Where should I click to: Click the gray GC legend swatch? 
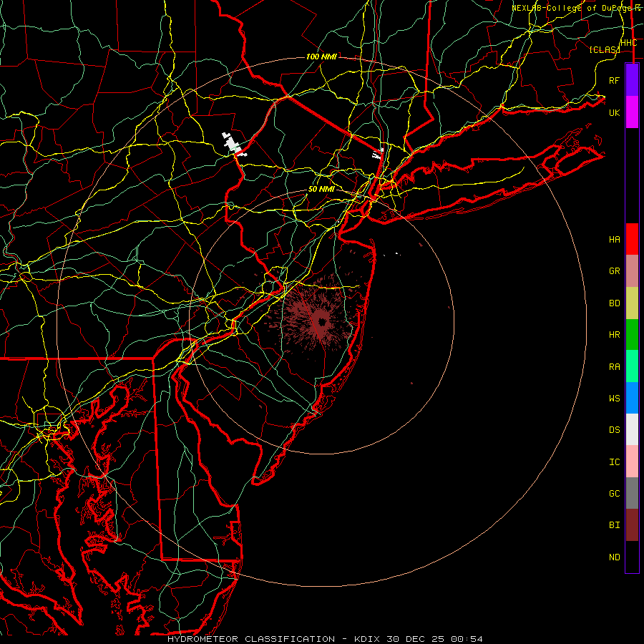pos(632,493)
